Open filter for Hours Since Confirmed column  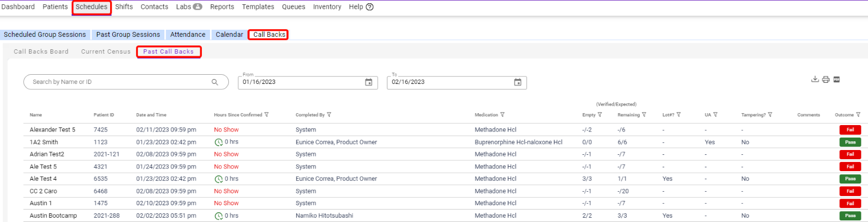(x=266, y=115)
